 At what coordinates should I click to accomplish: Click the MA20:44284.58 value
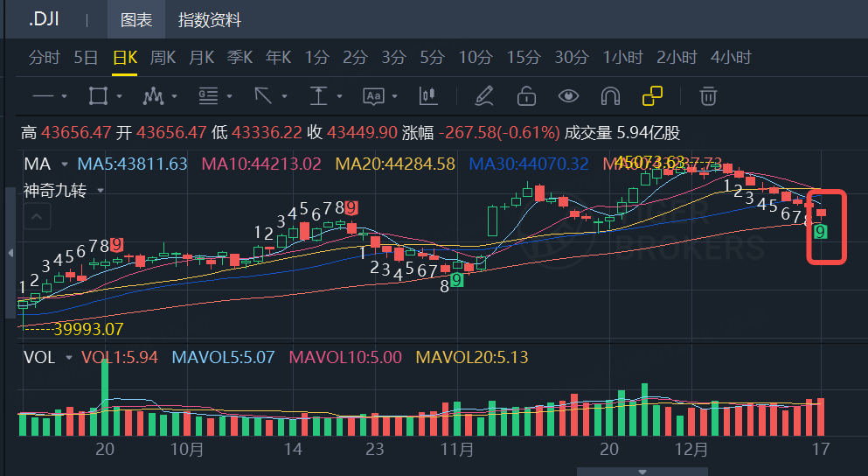click(395, 164)
